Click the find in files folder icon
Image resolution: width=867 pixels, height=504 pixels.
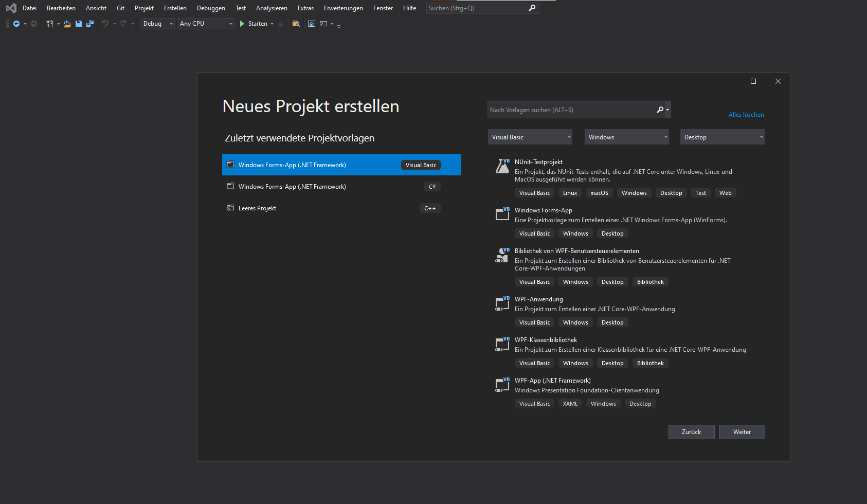coord(296,24)
